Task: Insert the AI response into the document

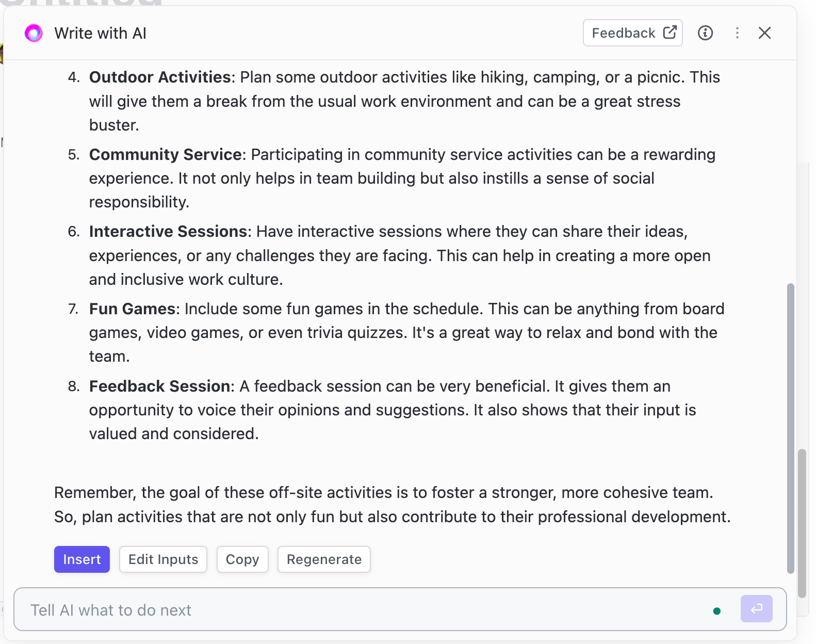Action: (81, 559)
